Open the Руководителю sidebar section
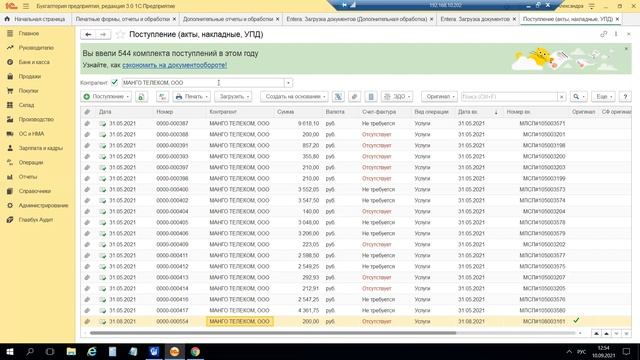 (36, 48)
